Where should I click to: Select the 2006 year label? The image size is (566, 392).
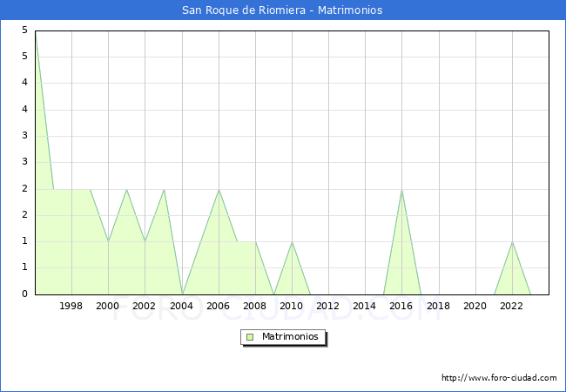click(219, 306)
